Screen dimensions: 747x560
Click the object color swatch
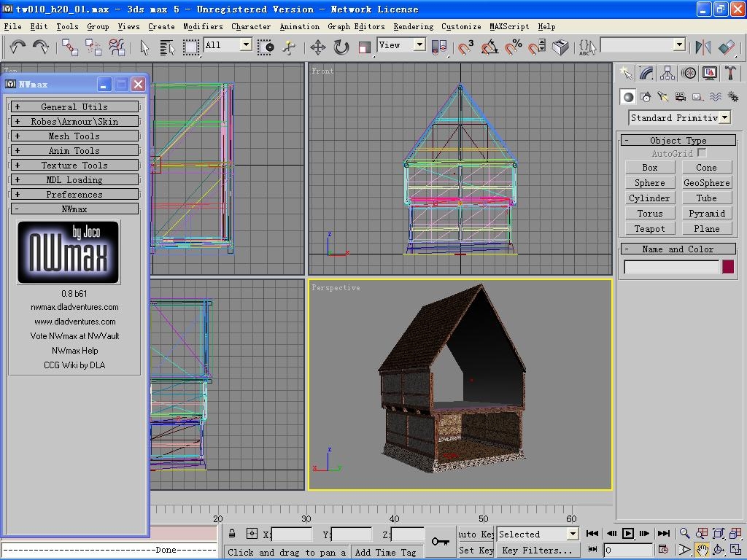[x=727, y=267]
